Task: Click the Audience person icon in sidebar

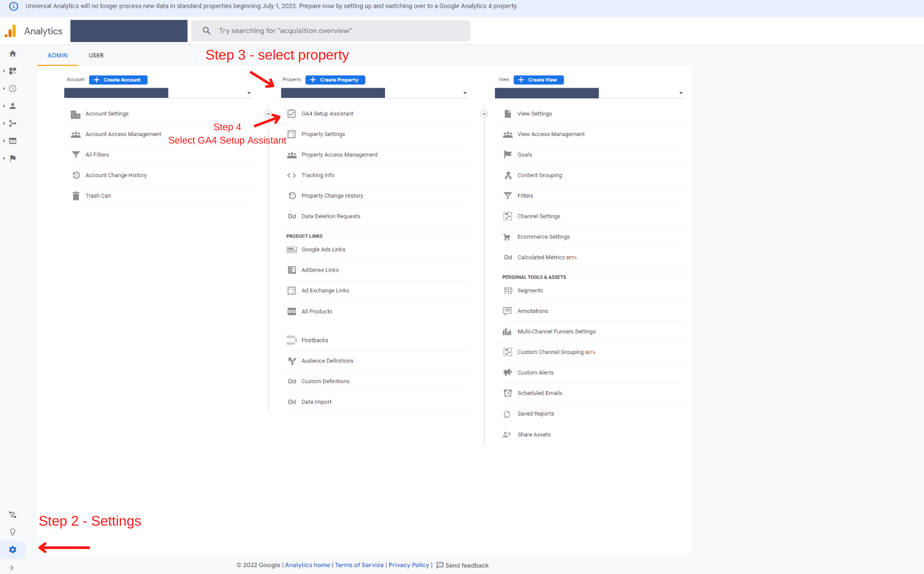Action: [x=13, y=106]
